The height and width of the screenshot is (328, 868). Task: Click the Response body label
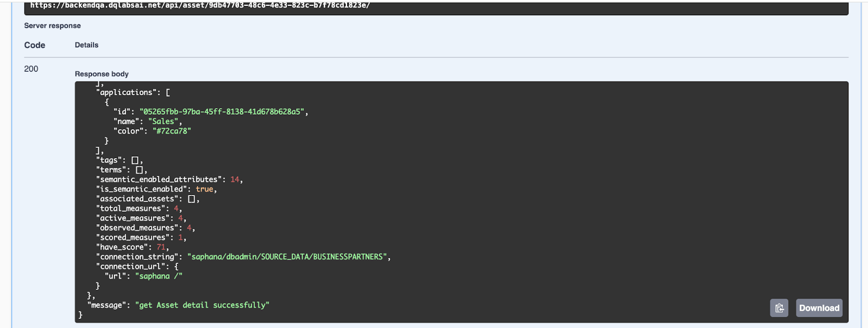[102, 74]
